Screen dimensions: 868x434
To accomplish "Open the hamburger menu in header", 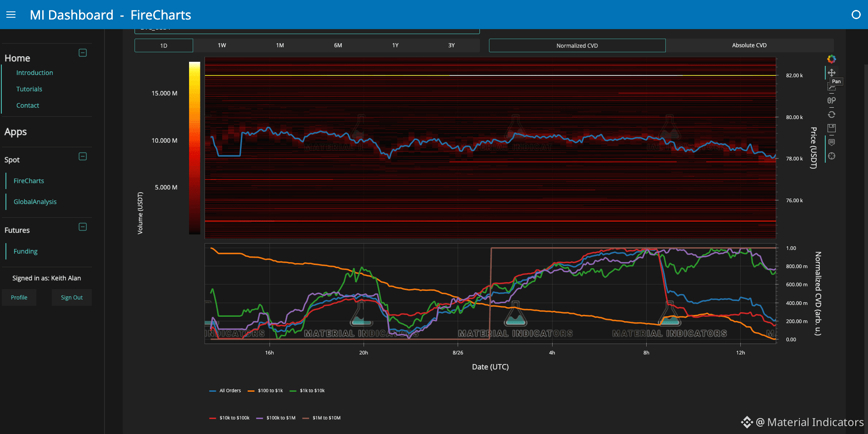I will click(x=11, y=15).
